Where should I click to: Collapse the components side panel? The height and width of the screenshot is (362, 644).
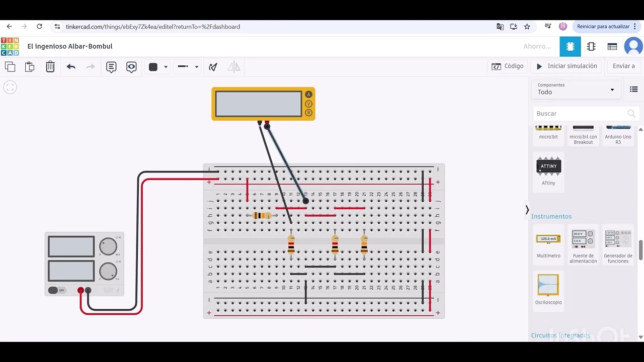point(527,210)
